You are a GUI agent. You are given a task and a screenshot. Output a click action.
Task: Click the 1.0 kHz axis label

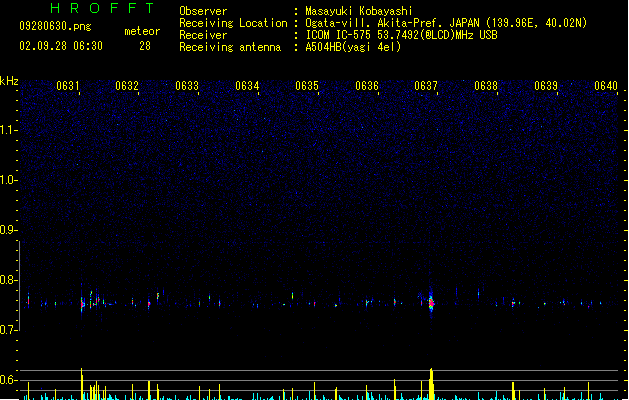point(8,180)
